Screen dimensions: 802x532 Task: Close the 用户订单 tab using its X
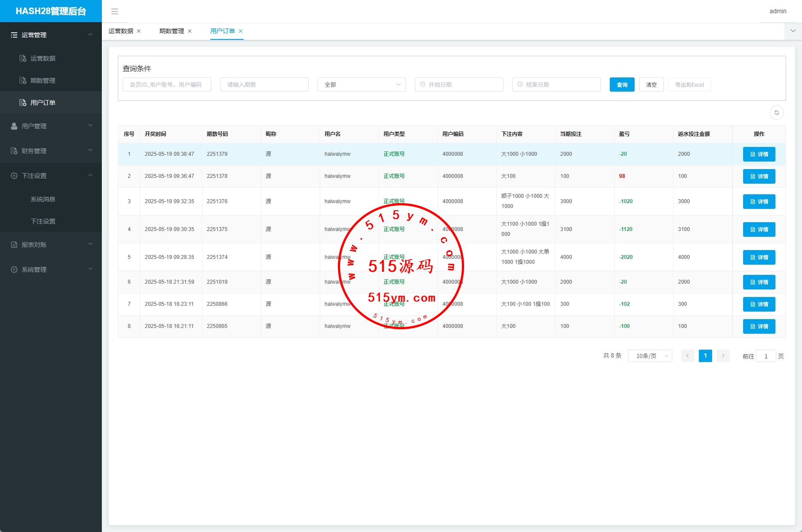[240, 31]
